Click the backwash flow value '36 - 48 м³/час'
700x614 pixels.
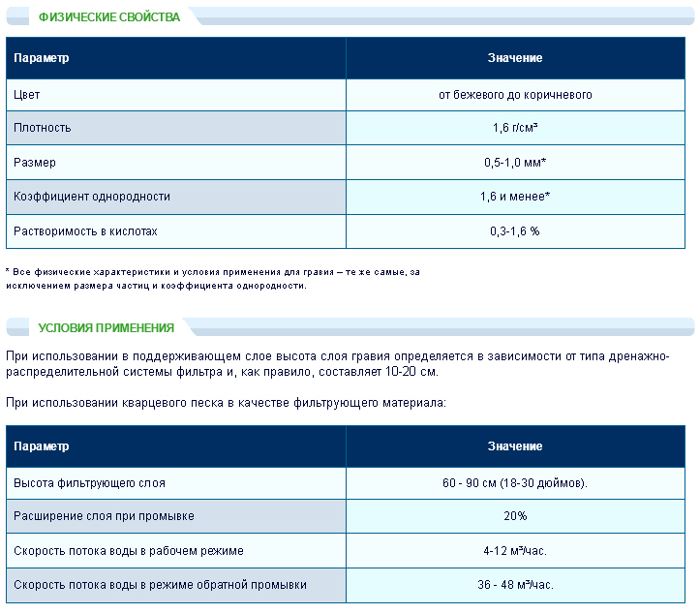pyautogui.click(x=515, y=585)
